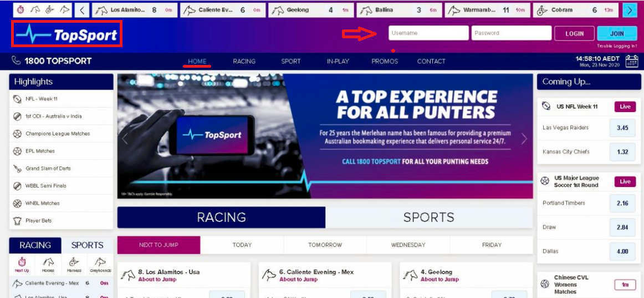The height and width of the screenshot is (298, 644).
Task: Open Caliente Evening race 6 in top strip
Action: (223, 10)
